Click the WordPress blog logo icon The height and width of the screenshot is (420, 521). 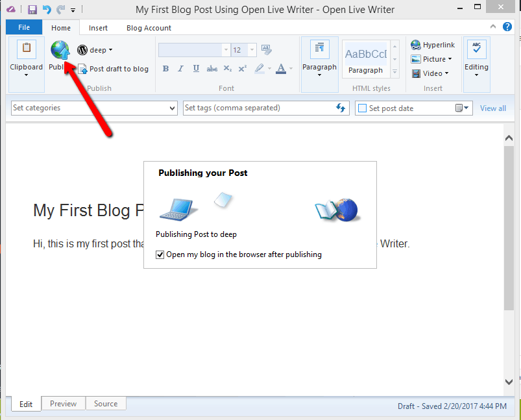click(82, 50)
